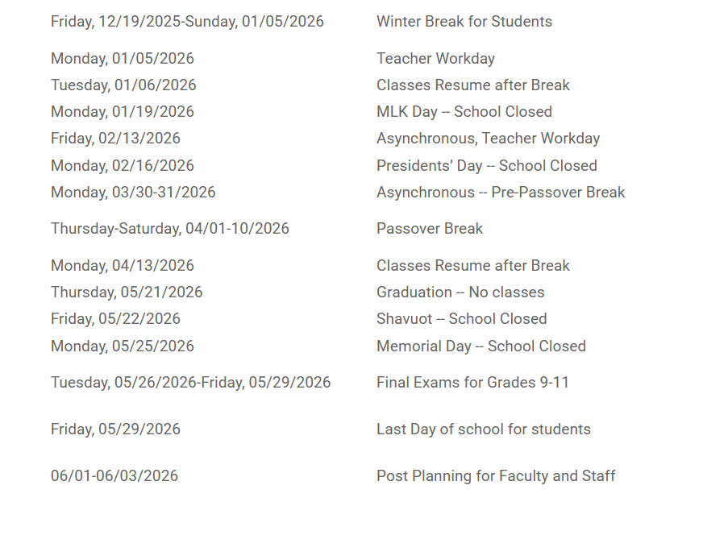Click the Teacher Workday event text
This screenshot has width=728, height=560.
click(x=435, y=59)
